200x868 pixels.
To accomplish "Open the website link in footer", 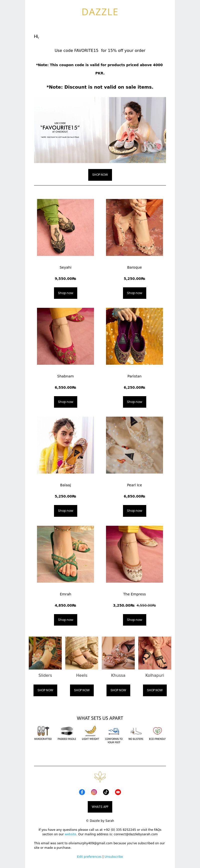I will [x=70, y=834].
